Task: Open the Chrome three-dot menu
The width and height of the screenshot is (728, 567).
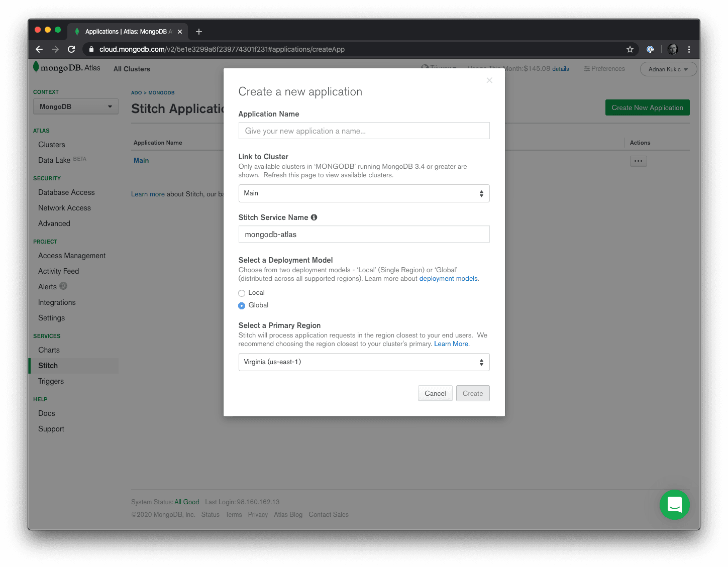Action: point(689,49)
